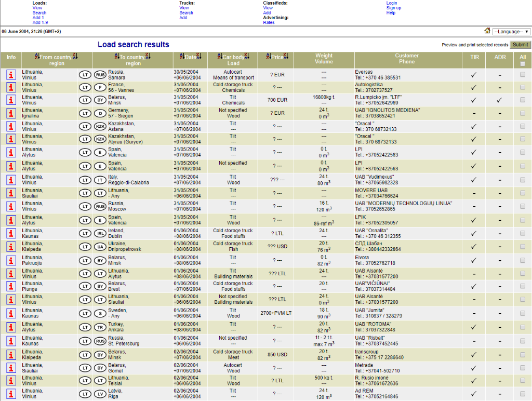Image resolution: width=532 pixels, height=401 pixels.
Task: Click Classifieds View link
Action: tap(268, 8)
